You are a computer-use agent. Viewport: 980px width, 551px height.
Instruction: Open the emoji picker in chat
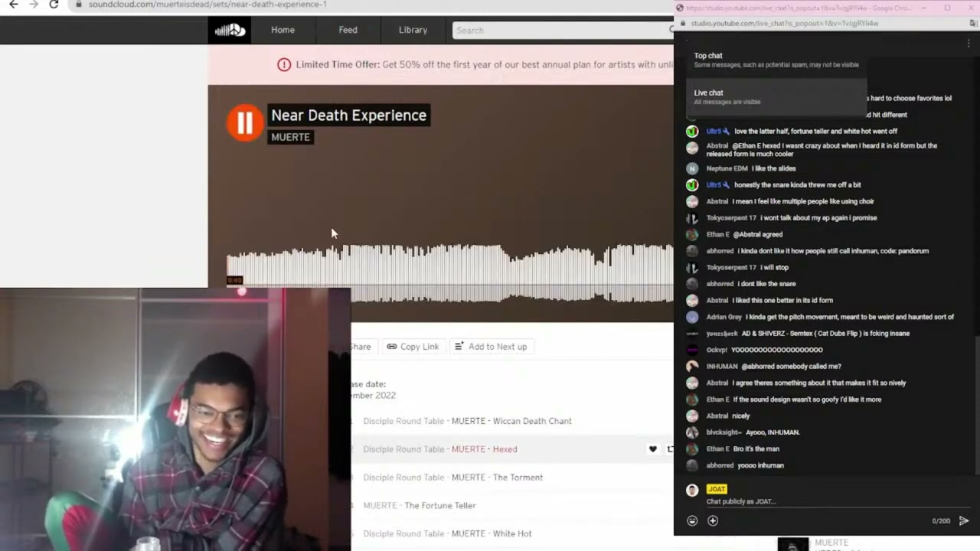pos(692,520)
